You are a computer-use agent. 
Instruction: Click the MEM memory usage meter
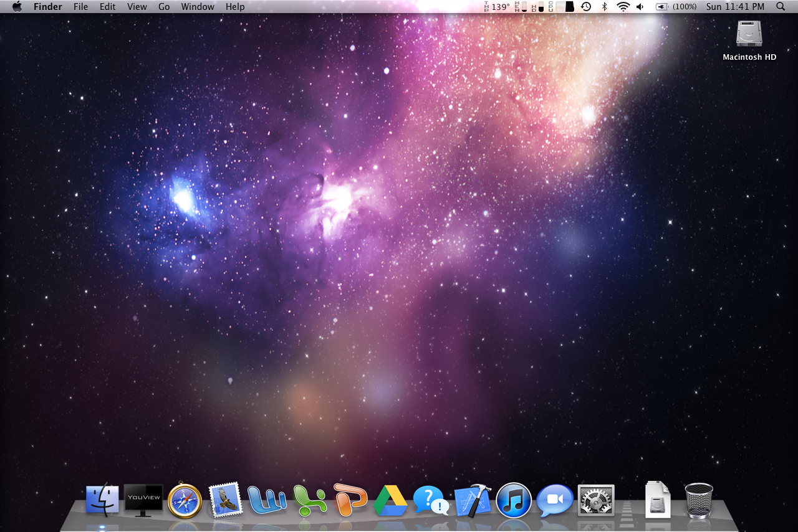coord(521,7)
